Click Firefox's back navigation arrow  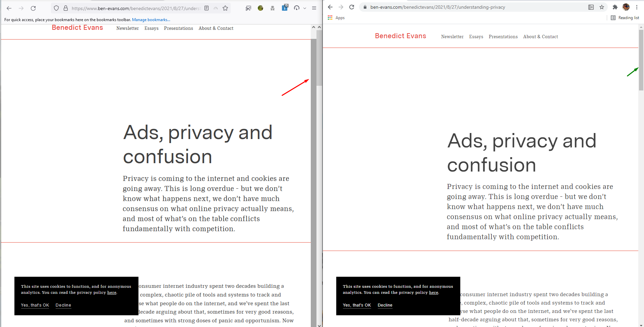(x=9, y=8)
